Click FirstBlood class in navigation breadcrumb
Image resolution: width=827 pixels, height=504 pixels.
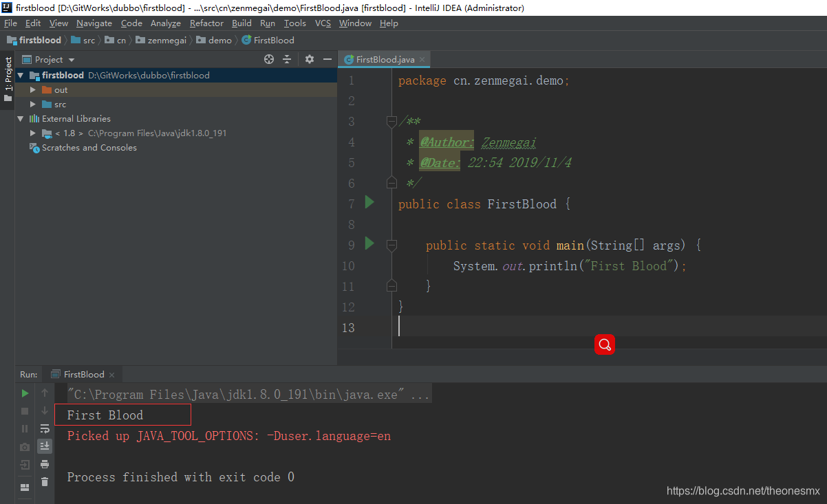tap(268, 41)
